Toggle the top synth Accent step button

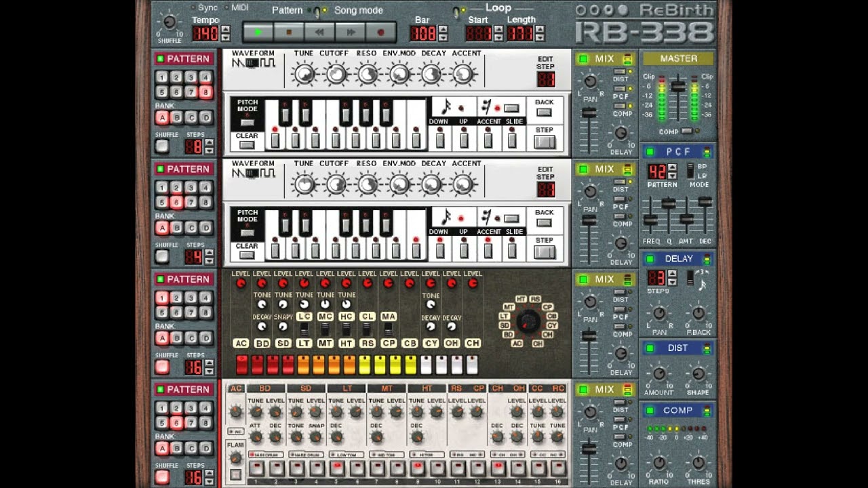click(x=488, y=140)
